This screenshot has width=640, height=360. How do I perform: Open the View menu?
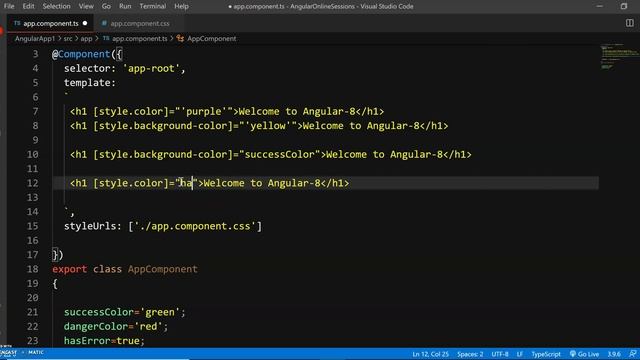[86, 6]
